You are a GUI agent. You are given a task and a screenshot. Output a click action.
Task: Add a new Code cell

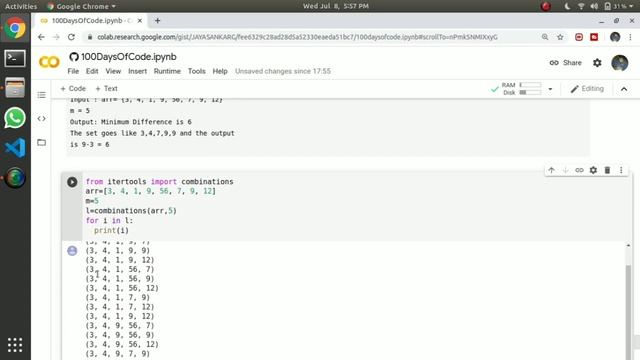coord(73,89)
